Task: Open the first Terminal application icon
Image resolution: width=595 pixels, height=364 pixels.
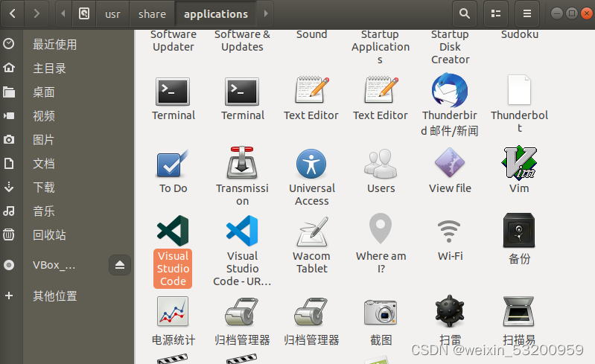Action: pyautogui.click(x=173, y=92)
